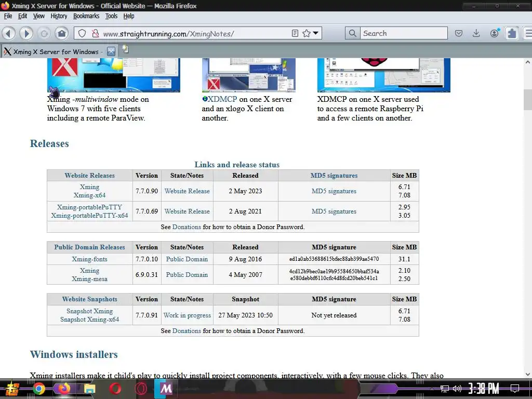The width and height of the screenshot is (532, 399).
Task: Open the File menu
Action: 8,16
